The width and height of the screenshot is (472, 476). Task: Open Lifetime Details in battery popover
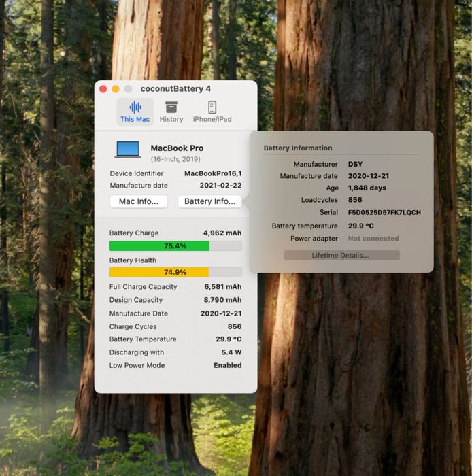341,255
